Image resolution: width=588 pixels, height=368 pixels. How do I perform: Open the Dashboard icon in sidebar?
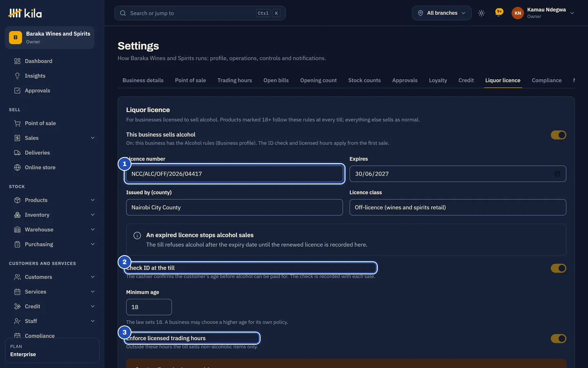click(x=17, y=61)
